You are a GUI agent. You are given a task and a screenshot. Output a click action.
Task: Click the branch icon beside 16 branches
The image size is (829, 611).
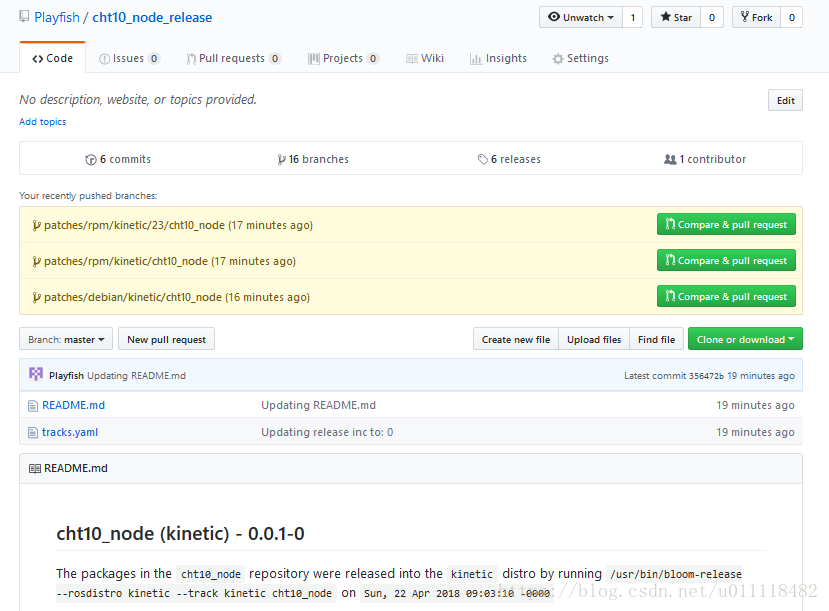[281, 160]
